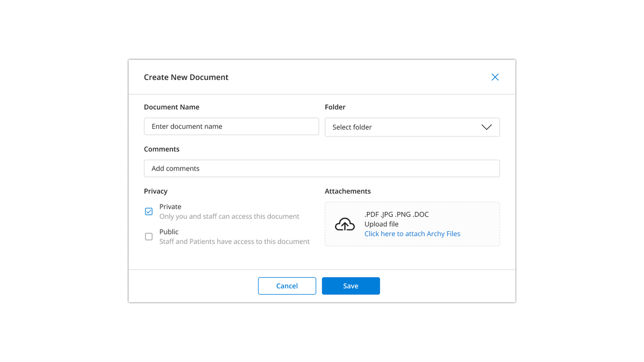The height and width of the screenshot is (362, 644).
Task: Click the Comments field label
Action: (x=162, y=149)
